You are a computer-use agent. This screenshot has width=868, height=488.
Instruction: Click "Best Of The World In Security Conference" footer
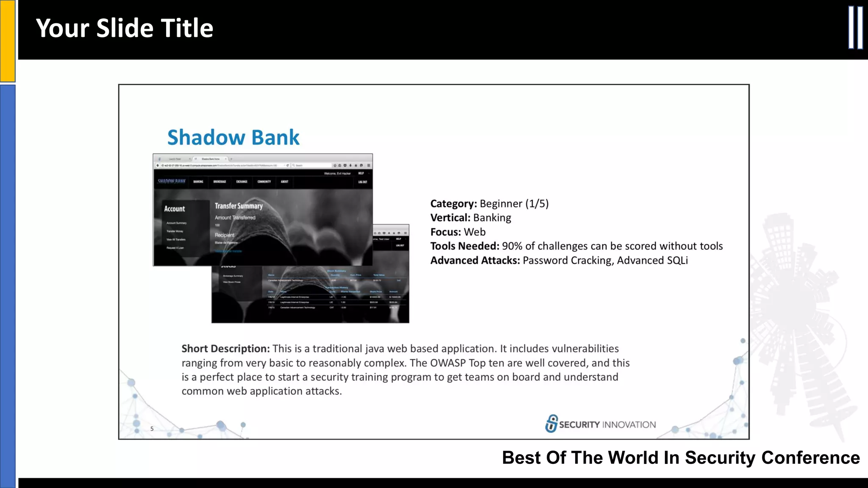point(681,457)
